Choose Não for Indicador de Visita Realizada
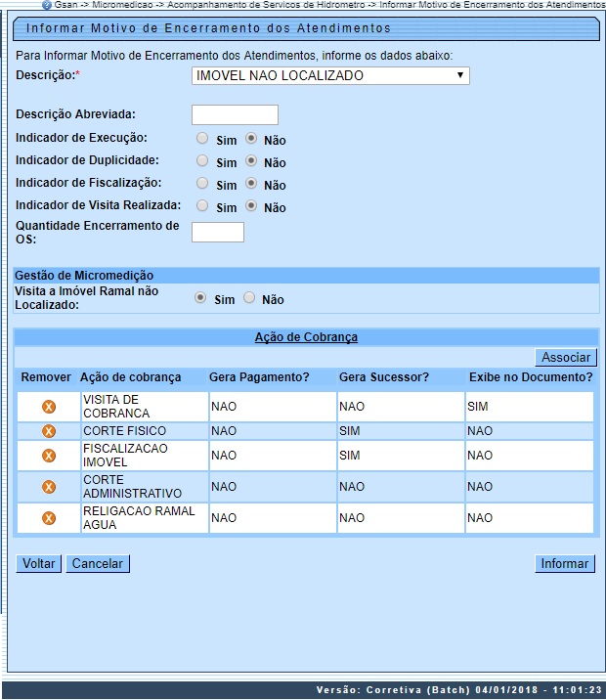 pyautogui.click(x=251, y=206)
